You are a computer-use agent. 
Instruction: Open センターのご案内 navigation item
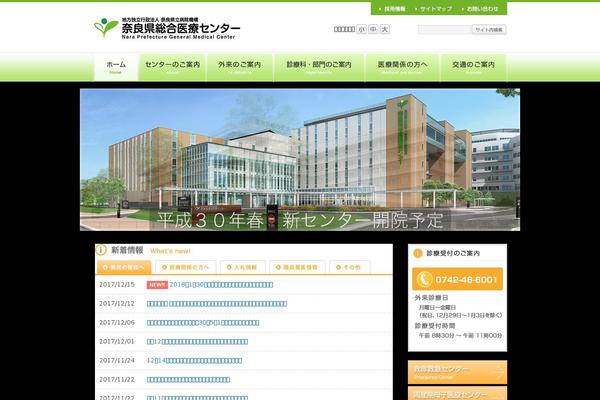click(x=172, y=67)
